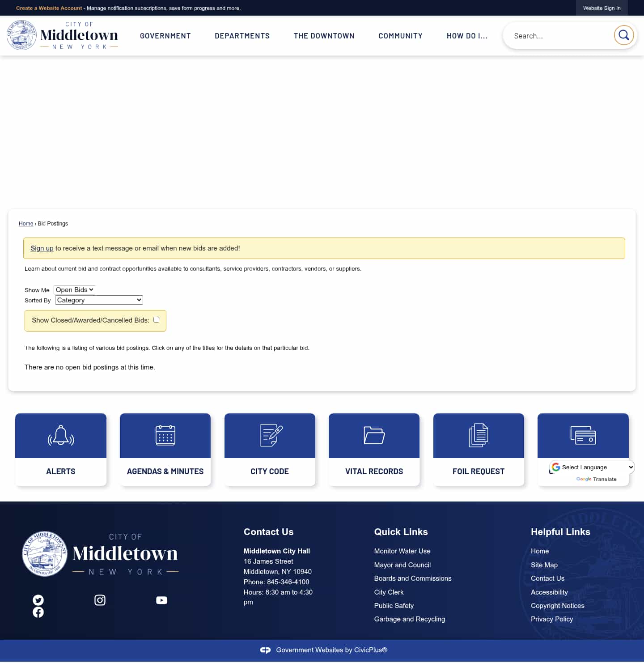Screen dimensions: 644x663
Task: Open the YouTube channel icon
Action: tap(161, 600)
